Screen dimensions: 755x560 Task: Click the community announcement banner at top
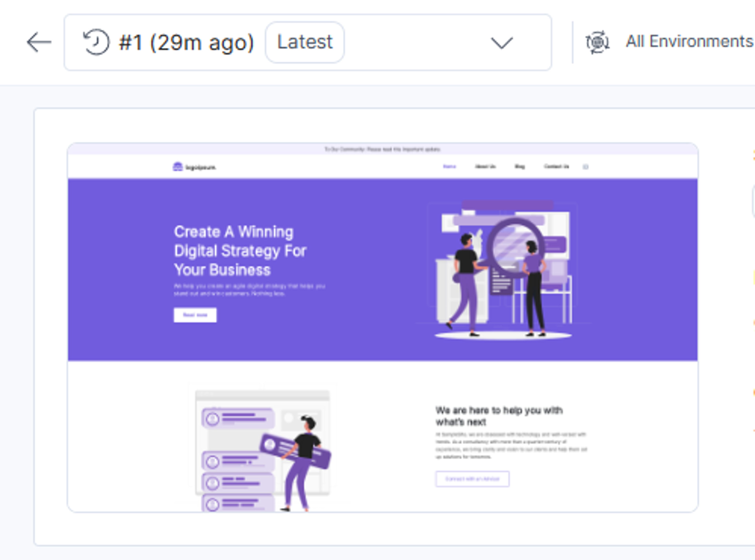(x=383, y=149)
